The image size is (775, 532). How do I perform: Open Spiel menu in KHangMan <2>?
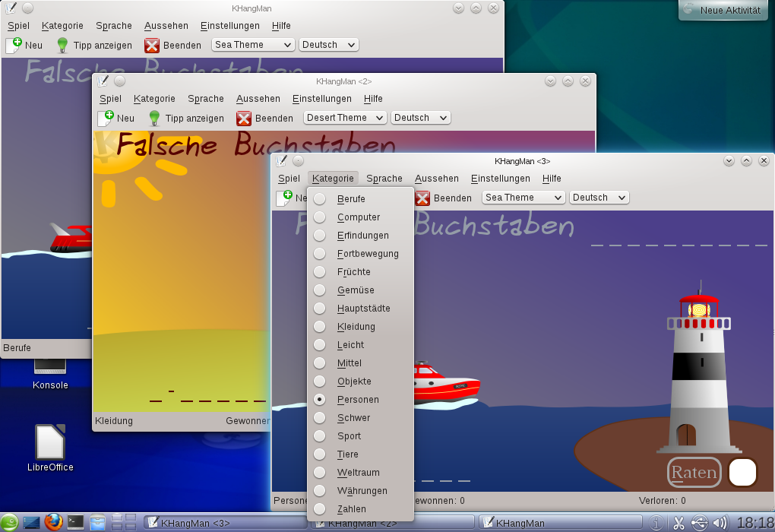coord(110,99)
